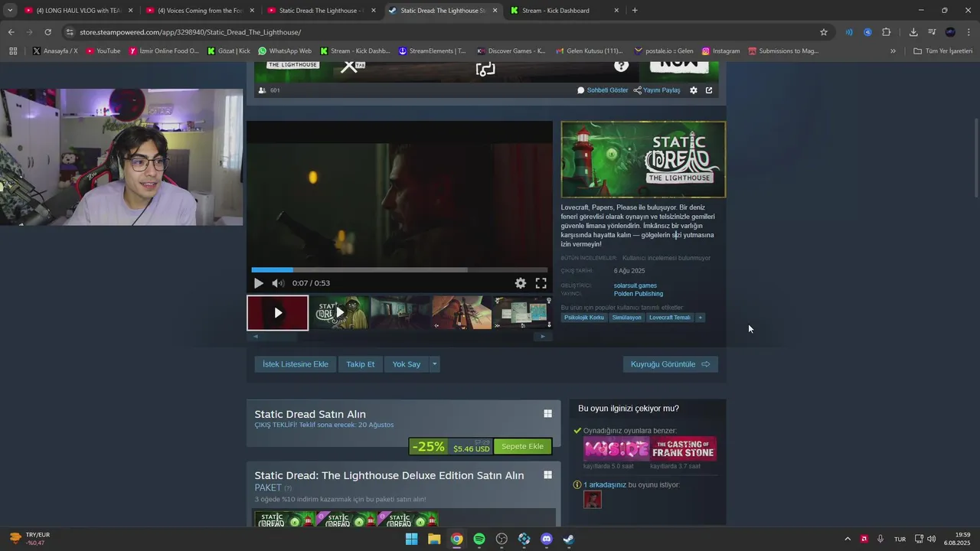Pop out broadcast in new window icon
Image resolution: width=980 pixels, height=551 pixels.
(709, 90)
